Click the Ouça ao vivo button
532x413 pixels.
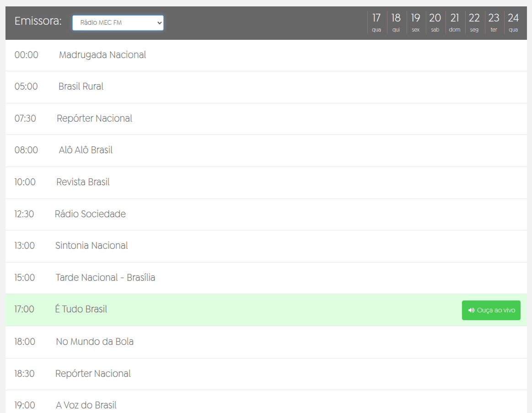491,310
